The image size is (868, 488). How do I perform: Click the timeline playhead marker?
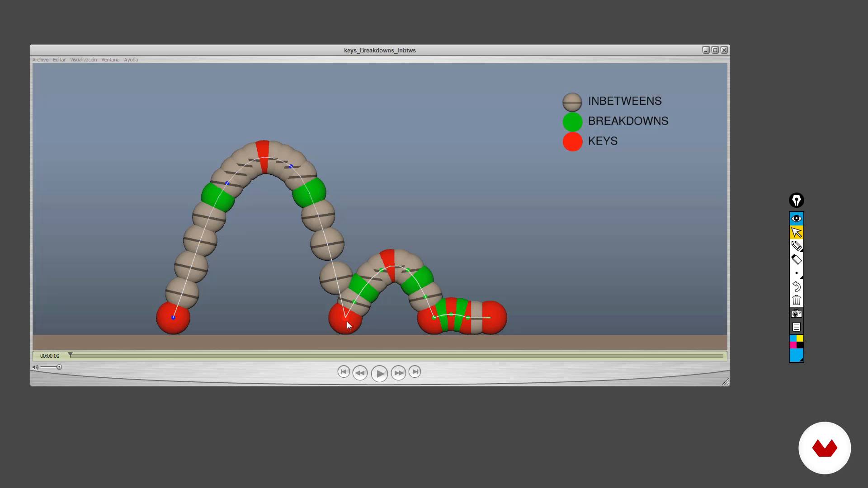click(70, 355)
